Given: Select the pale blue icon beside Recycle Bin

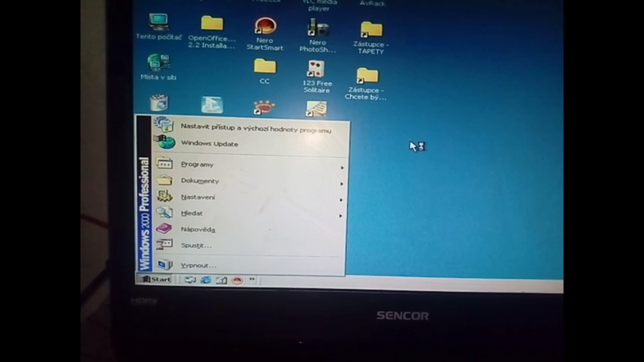Looking at the screenshot, I should pos(212,105).
